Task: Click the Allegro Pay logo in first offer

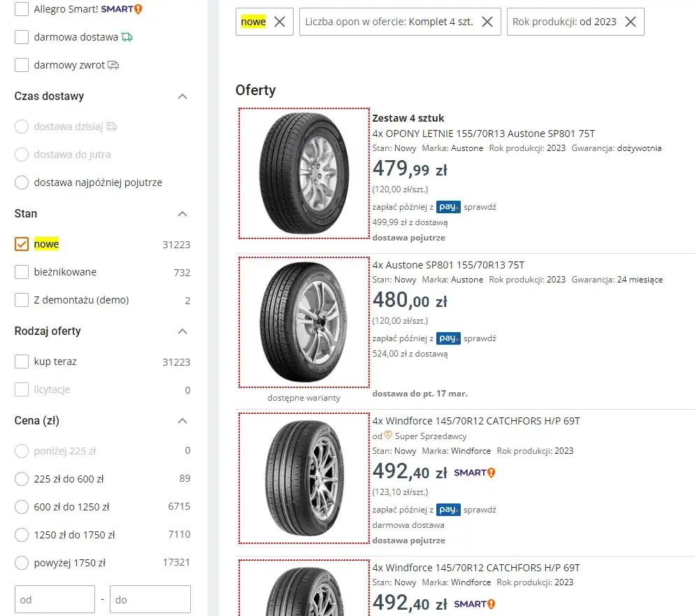Action: (448, 207)
